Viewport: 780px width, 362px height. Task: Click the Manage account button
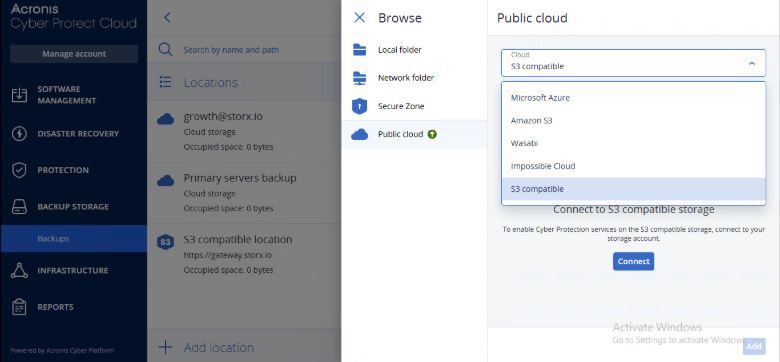coord(74,54)
